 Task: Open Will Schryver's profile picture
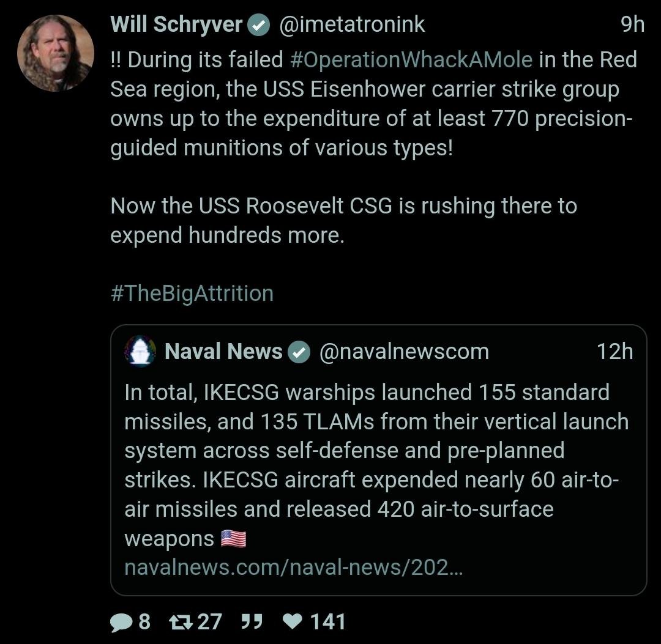click(56, 54)
